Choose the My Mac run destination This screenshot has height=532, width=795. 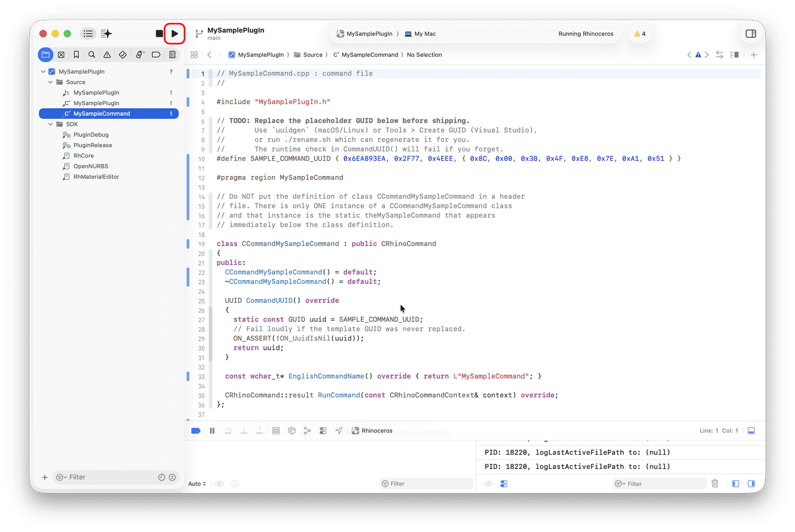420,34
